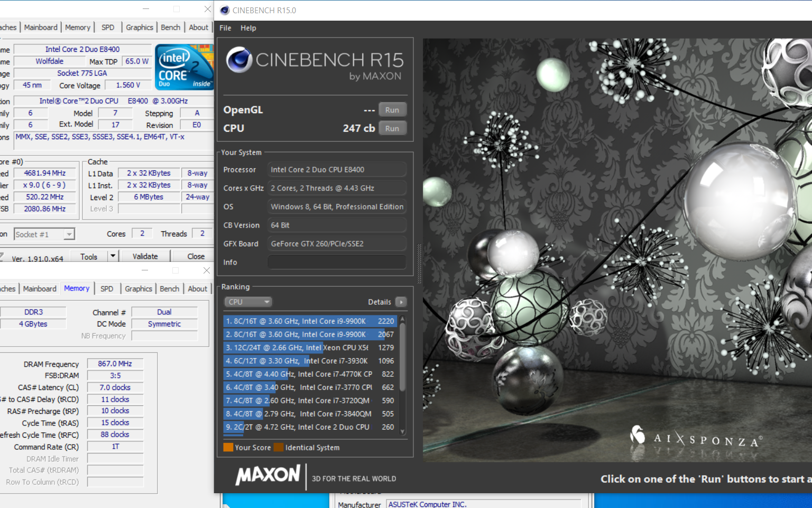Click the Cinebench R15 logo sphere

[x=239, y=59]
